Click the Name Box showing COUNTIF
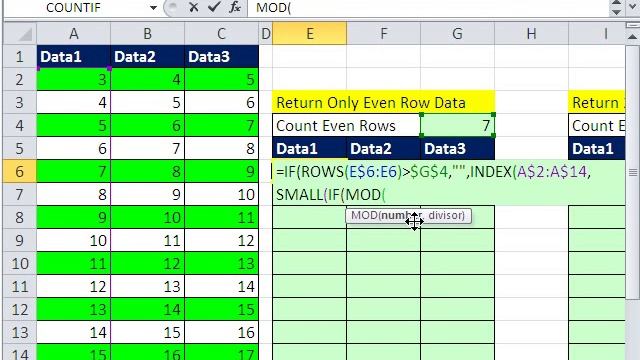 coord(73,7)
